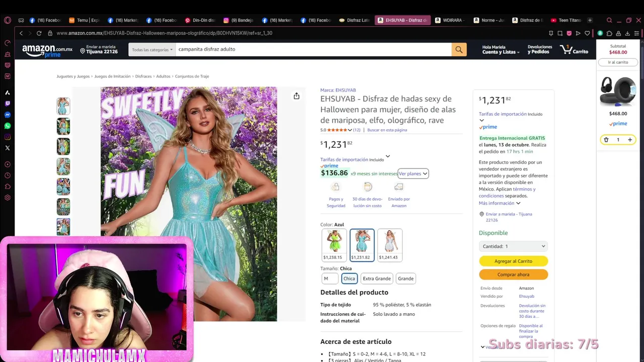Viewport: 644px width, 362px height.
Task: Choose size M
Action: pos(330,279)
